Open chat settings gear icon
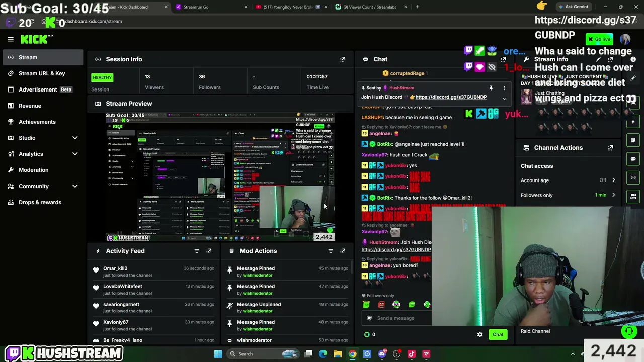The height and width of the screenshot is (362, 644). click(x=480, y=334)
